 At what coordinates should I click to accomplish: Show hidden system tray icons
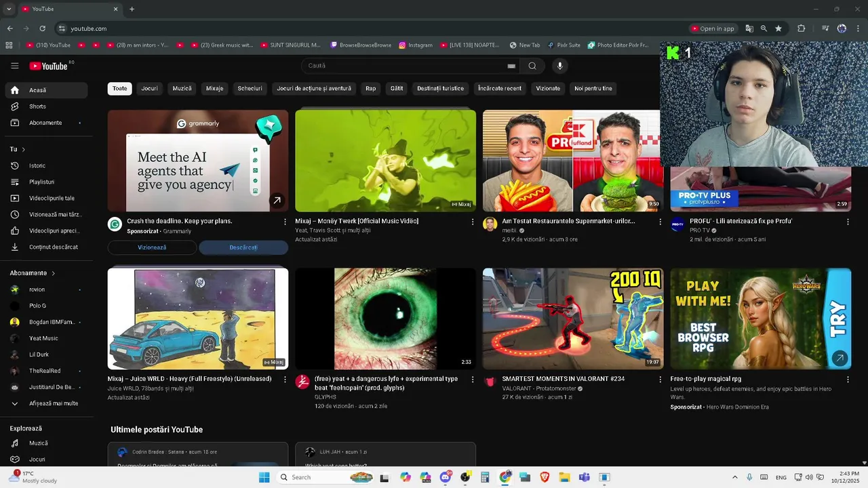(x=734, y=477)
